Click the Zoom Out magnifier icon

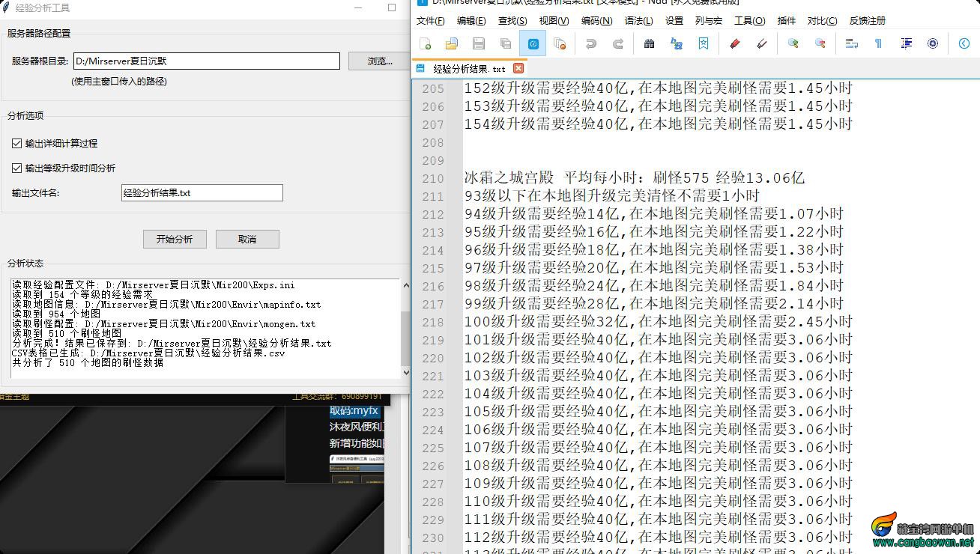(x=820, y=43)
